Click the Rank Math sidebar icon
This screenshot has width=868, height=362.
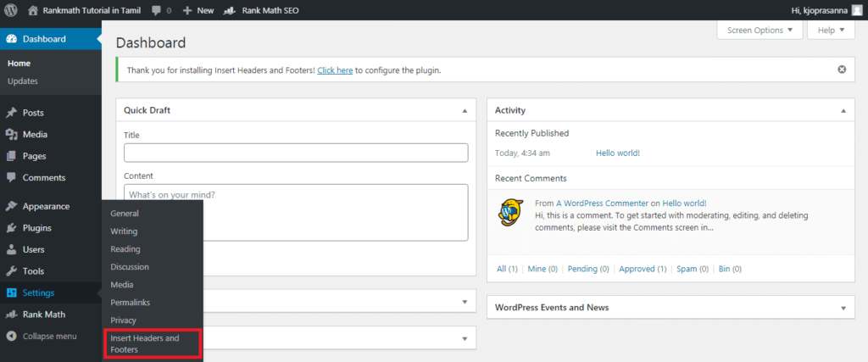coord(11,315)
